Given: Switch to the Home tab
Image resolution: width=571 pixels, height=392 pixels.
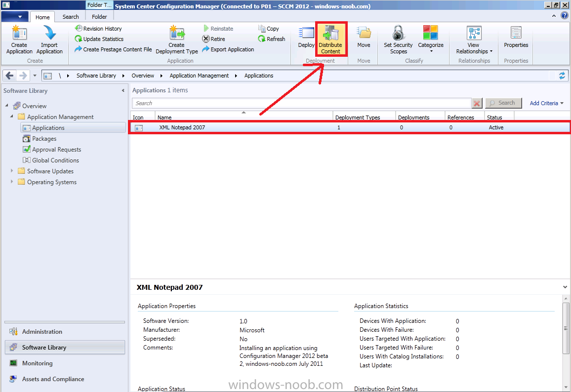Looking at the screenshot, I should 42,17.
